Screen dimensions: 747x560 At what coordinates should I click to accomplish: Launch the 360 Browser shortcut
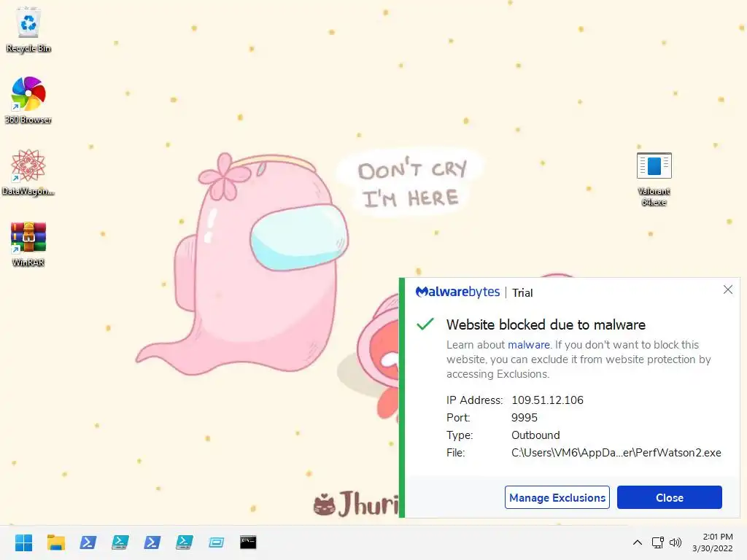28,100
